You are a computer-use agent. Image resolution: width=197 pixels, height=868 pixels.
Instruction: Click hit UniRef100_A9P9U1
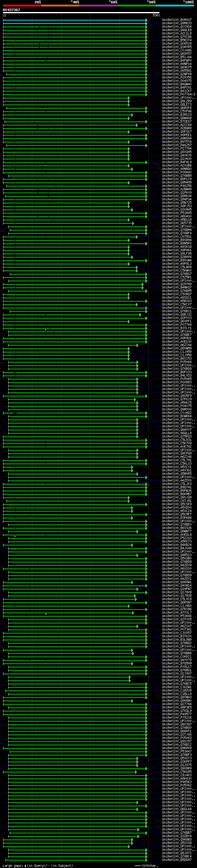click(x=177, y=338)
